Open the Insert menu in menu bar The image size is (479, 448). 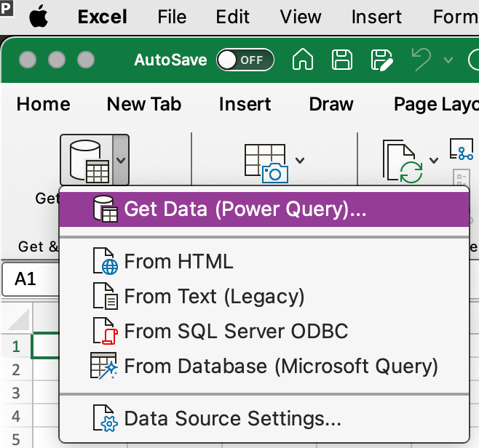[x=376, y=17]
